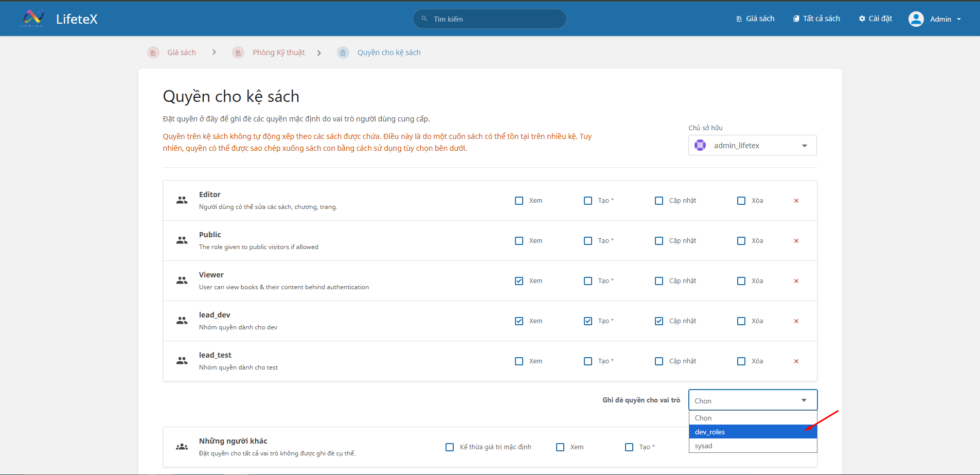The height and width of the screenshot is (475, 980).
Task: Click the Cài đặt gear icon
Action: [862, 19]
